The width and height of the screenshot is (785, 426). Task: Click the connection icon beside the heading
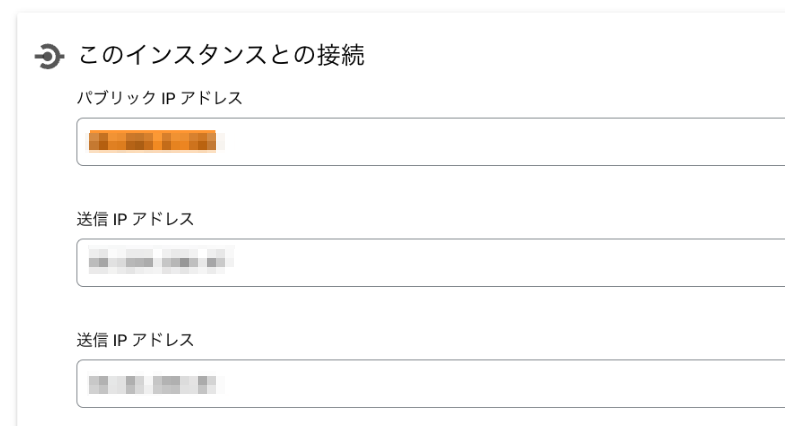49,56
